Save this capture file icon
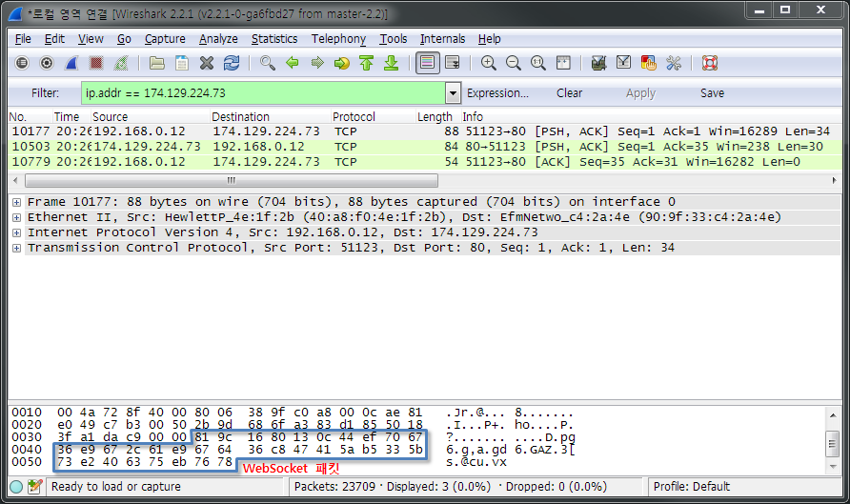The height and width of the screenshot is (504, 850). pyautogui.click(x=182, y=64)
